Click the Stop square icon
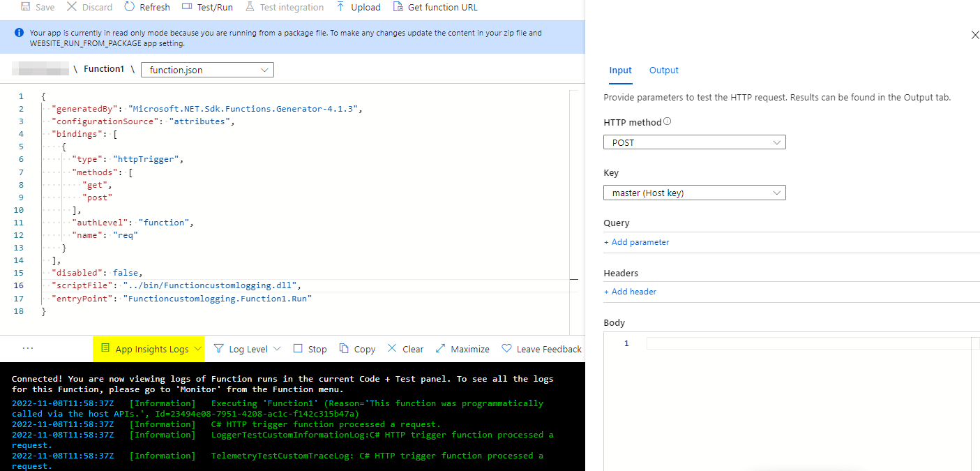 [298, 348]
